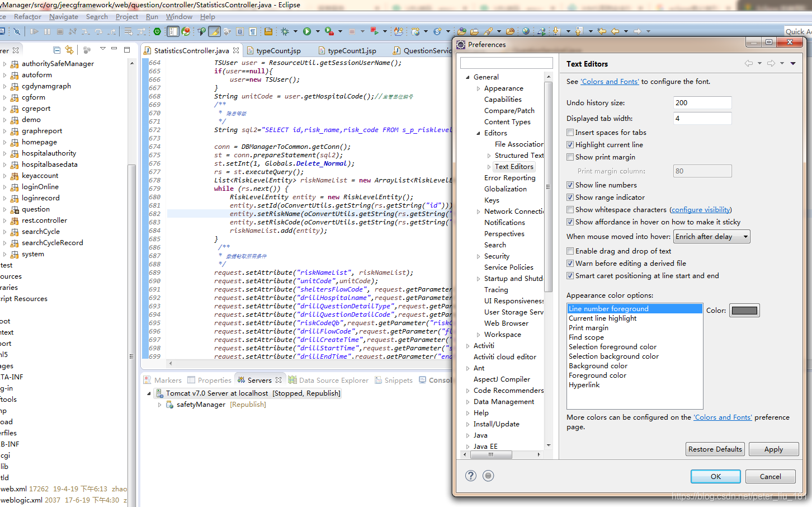Image resolution: width=812 pixels, height=507 pixels.
Task: Click the Skip All Breakpoints icon
Action: 17,31
